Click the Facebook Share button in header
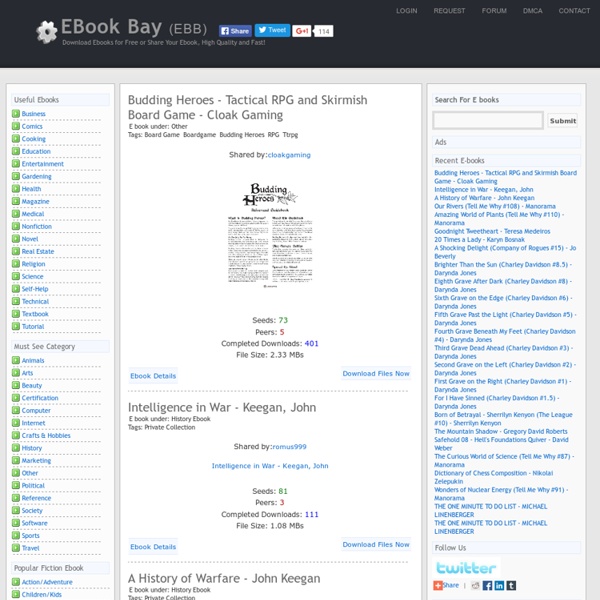The height and width of the screenshot is (600, 600). (235, 31)
